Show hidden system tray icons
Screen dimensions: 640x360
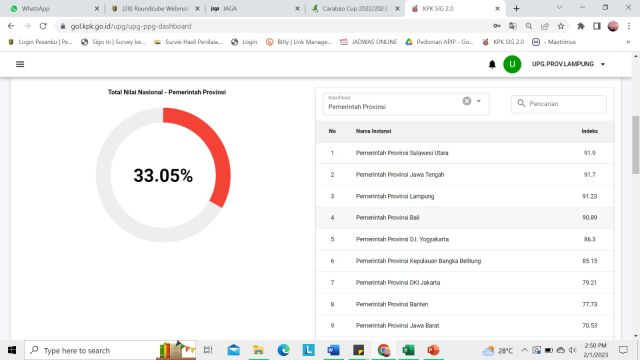pos(524,350)
